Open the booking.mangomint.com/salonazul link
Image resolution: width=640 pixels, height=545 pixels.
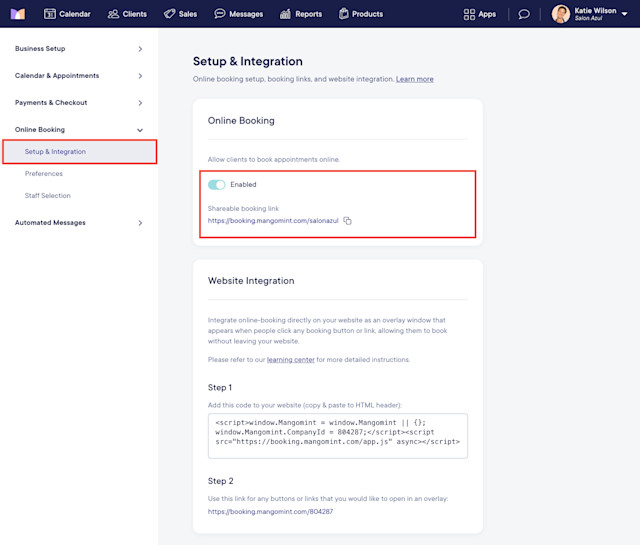click(273, 221)
